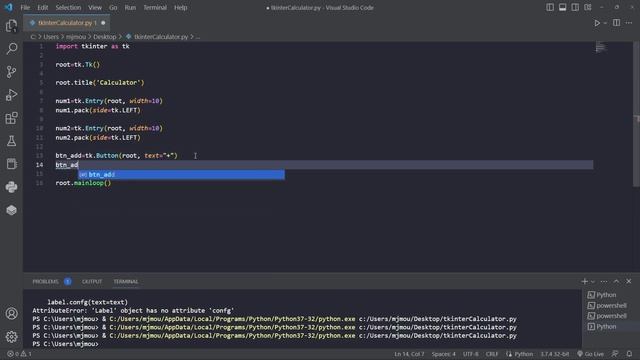Click Desktop in the breadcrumb path
Viewport: 640px width, 360px height.
pyautogui.click(x=104, y=37)
